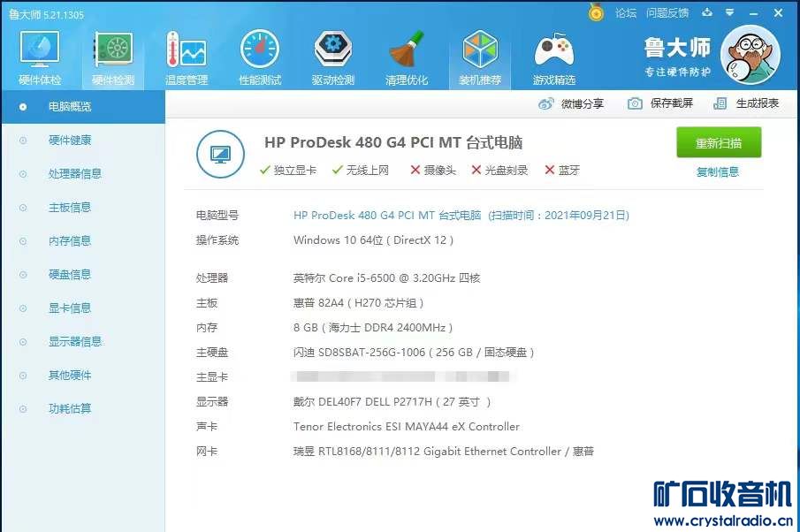This screenshot has width=800, height=532.
Task: Open the 温度管理 temperature management icon
Action: coord(187,57)
